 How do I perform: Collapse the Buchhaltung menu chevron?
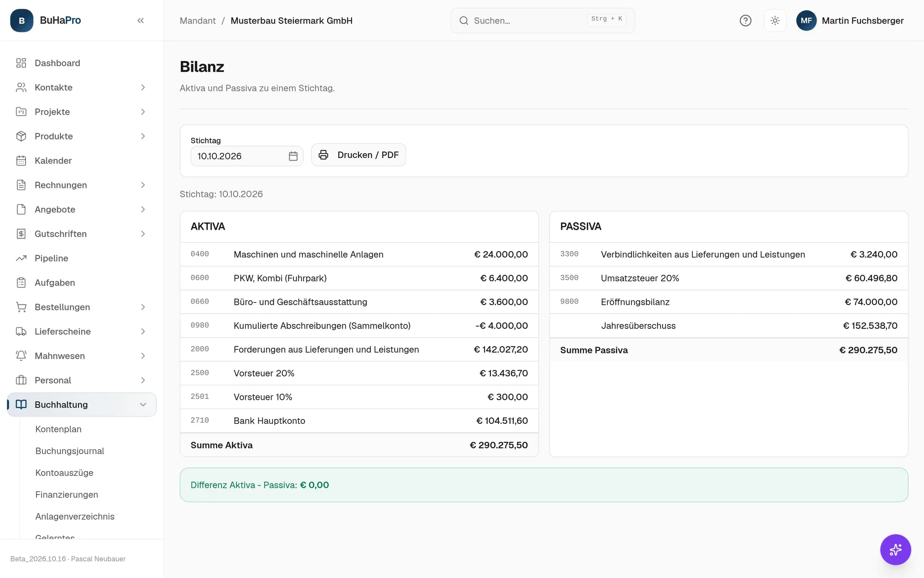click(x=143, y=405)
